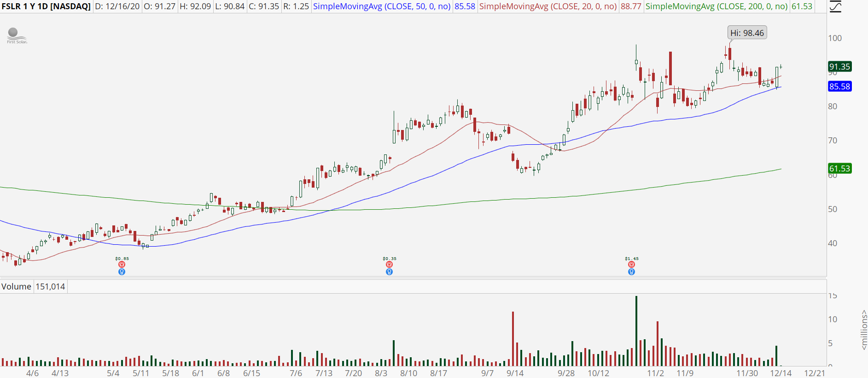Click the range value R: 1.25

coord(296,6)
